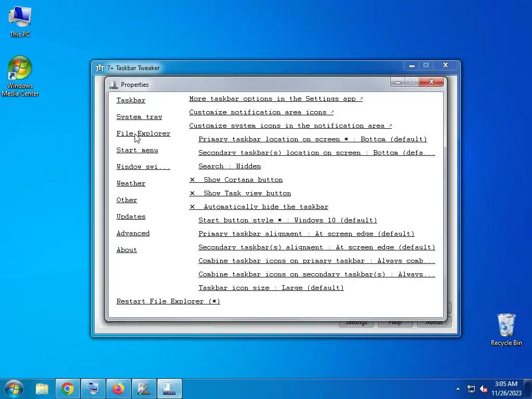Open the Windows Start orb

[x=14, y=389]
